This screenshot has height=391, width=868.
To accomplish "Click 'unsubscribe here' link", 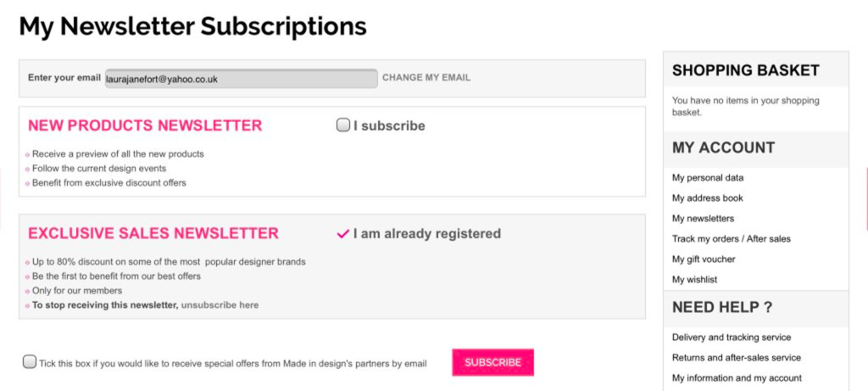I will click(220, 305).
